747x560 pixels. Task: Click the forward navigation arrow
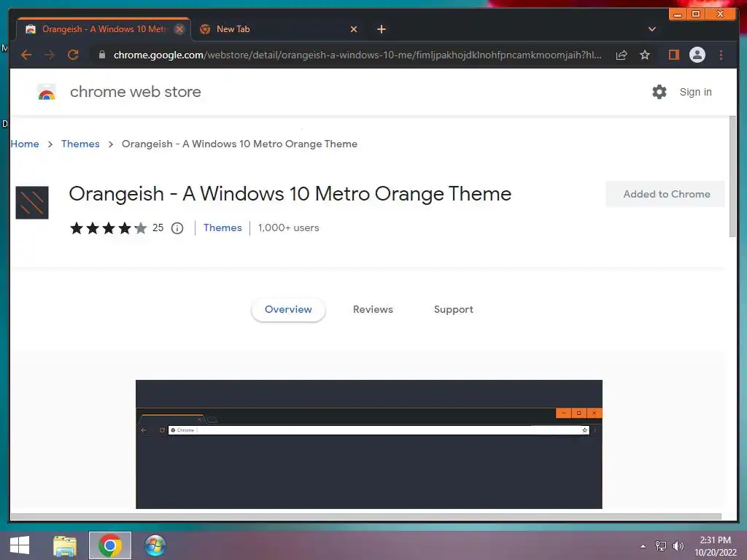tap(50, 55)
